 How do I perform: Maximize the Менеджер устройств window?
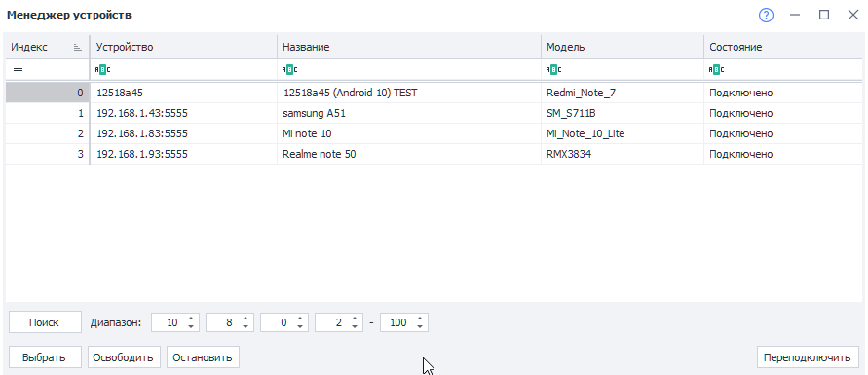pos(824,15)
